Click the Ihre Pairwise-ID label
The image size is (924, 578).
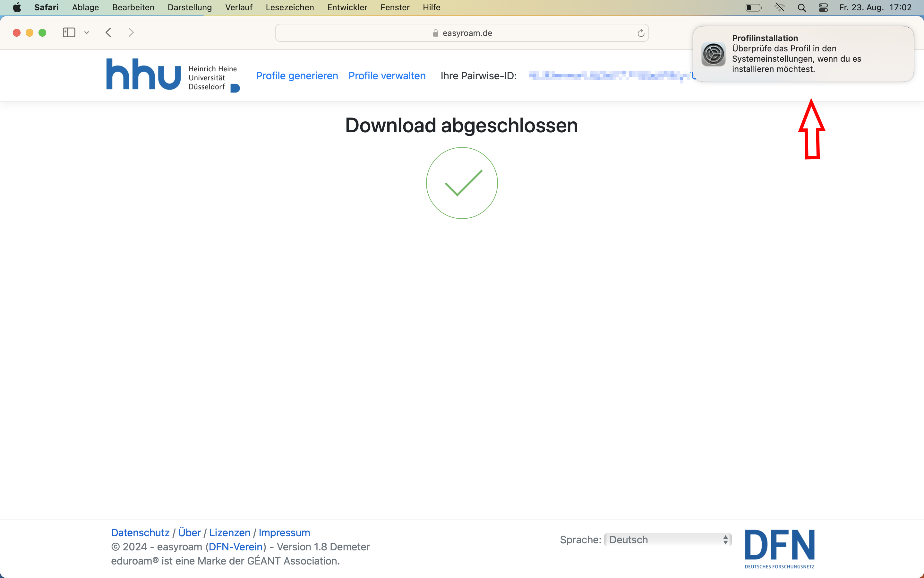pyautogui.click(x=478, y=76)
